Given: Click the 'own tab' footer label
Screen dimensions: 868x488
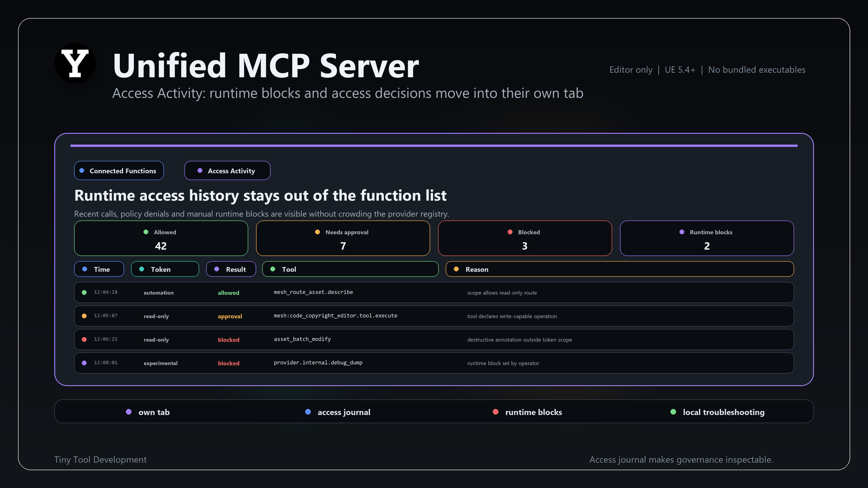Looking at the screenshot, I should [x=154, y=412].
